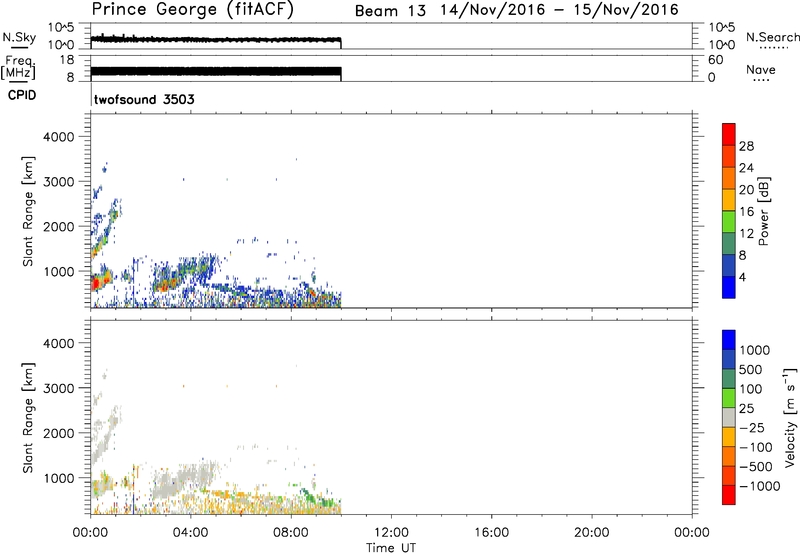
Task: Click the red top segment of Power colorbar
Action: coord(729,134)
